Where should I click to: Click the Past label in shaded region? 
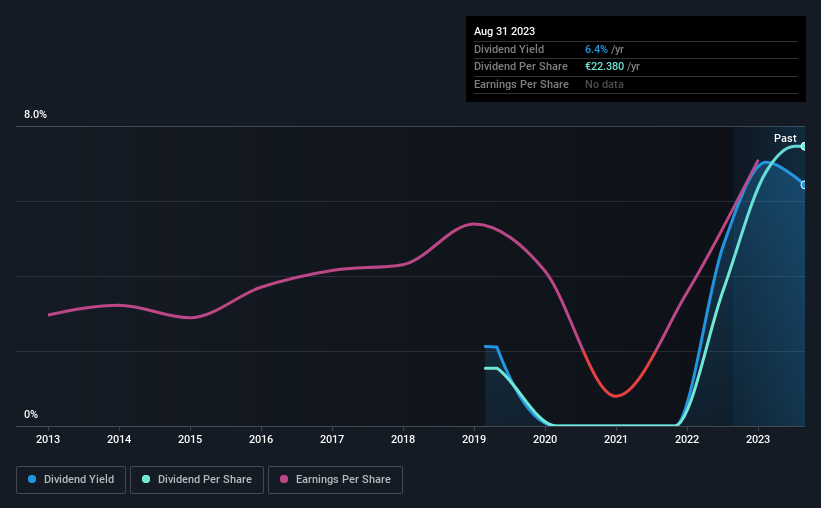[785, 138]
